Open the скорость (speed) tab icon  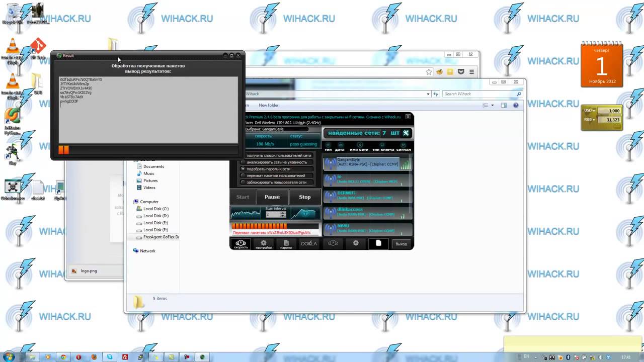[x=241, y=244]
